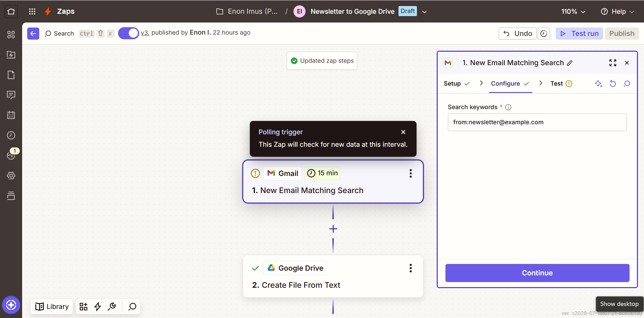Start a Test run
The image size is (644, 318).
click(x=579, y=33)
